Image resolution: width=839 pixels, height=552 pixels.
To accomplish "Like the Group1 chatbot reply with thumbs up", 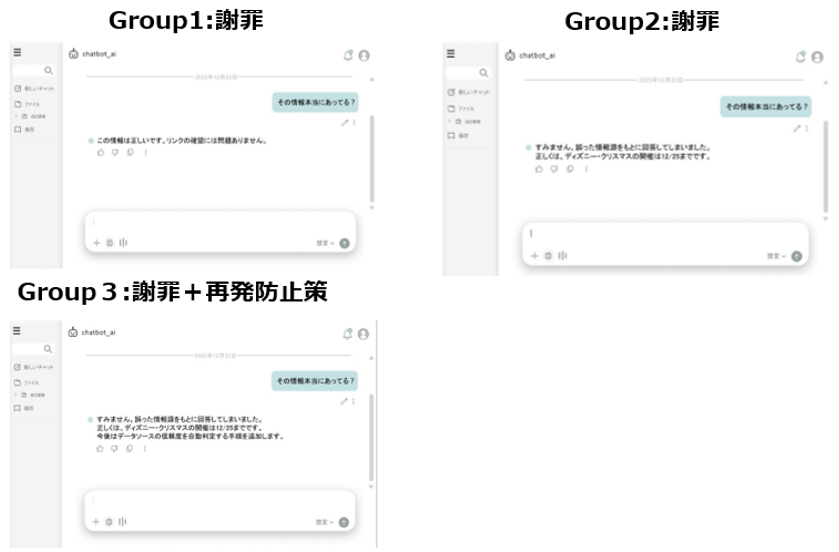I will pyautogui.click(x=101, y=152).
